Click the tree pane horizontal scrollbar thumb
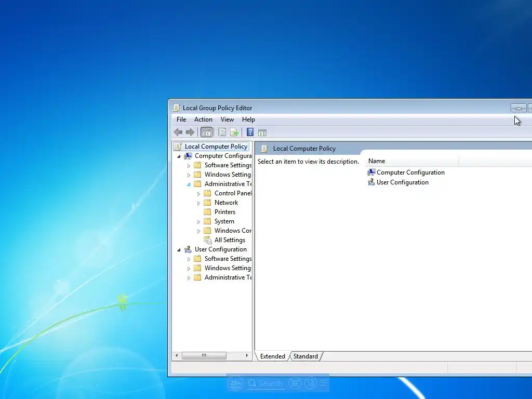The width and height of the screenshot is (532, 399). pyautogui.click(x=204, y=355)
